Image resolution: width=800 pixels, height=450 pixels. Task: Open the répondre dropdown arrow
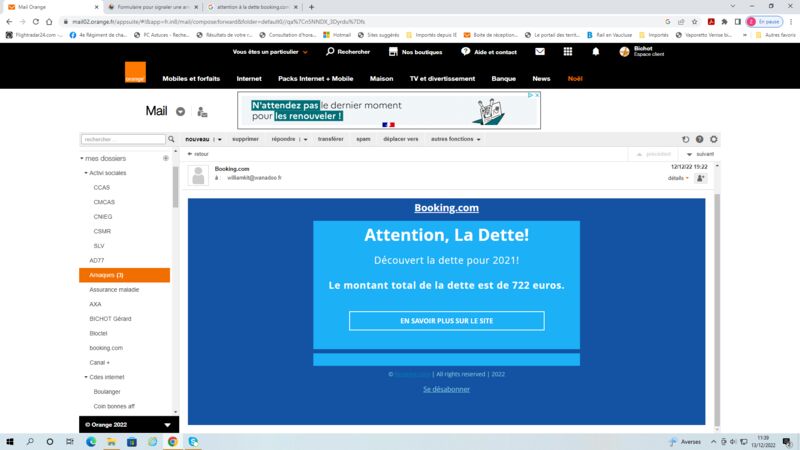[x=305, y=139]
